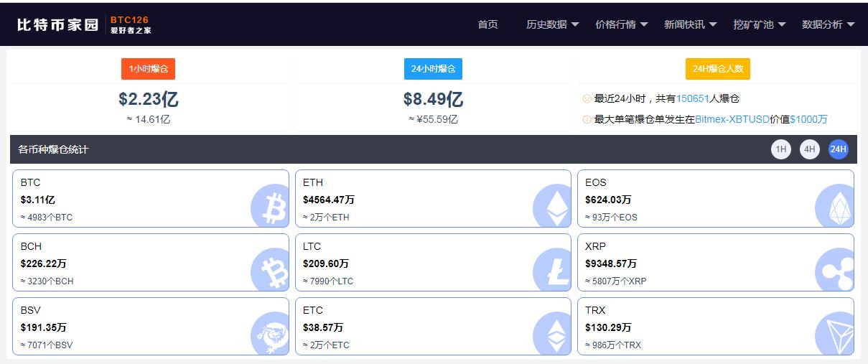
Task: Click the EOS coin icon
Action: (x=834, y=208)
